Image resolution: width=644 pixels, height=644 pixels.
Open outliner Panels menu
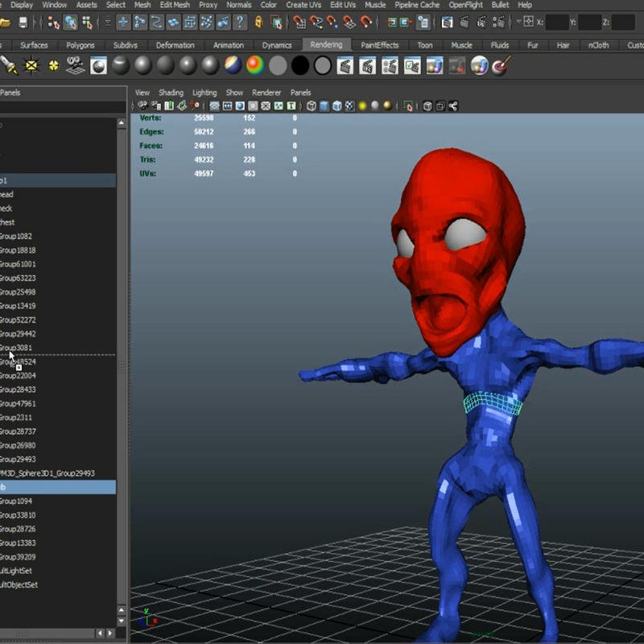(10, 93)
